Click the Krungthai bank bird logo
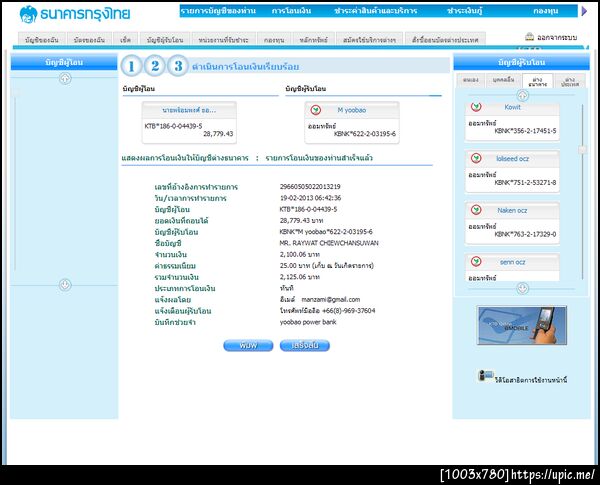 [x=28, y=14]
